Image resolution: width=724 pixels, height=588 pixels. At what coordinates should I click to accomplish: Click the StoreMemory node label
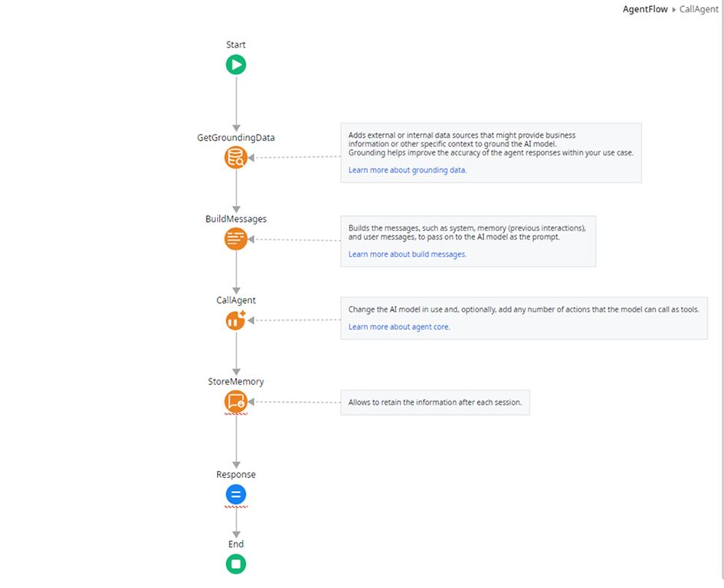pos(236,381)
